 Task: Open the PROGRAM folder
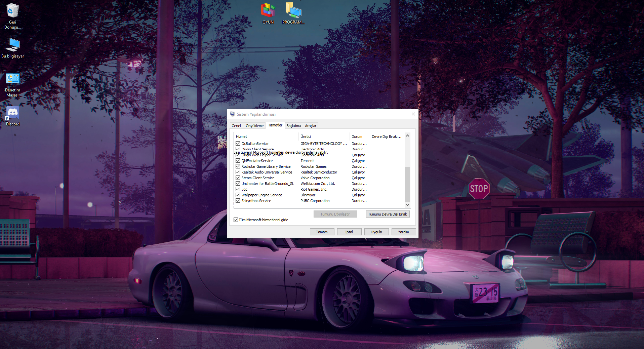point(293,10)
